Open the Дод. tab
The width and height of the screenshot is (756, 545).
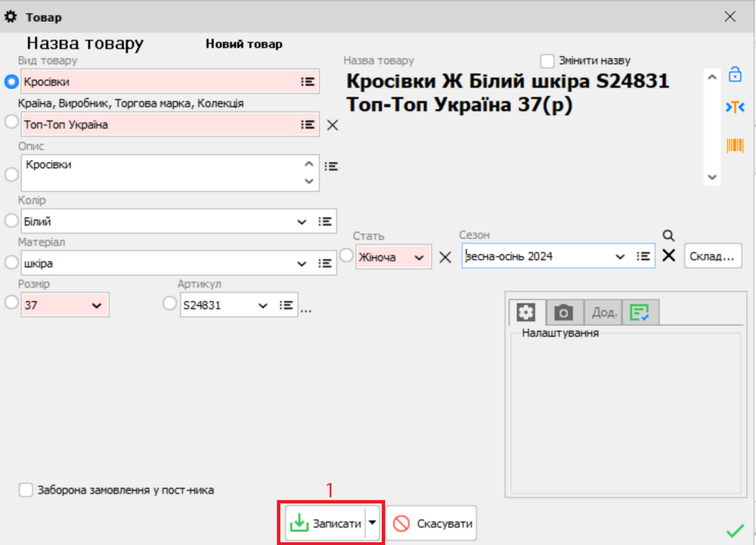(x=603, y=311)
